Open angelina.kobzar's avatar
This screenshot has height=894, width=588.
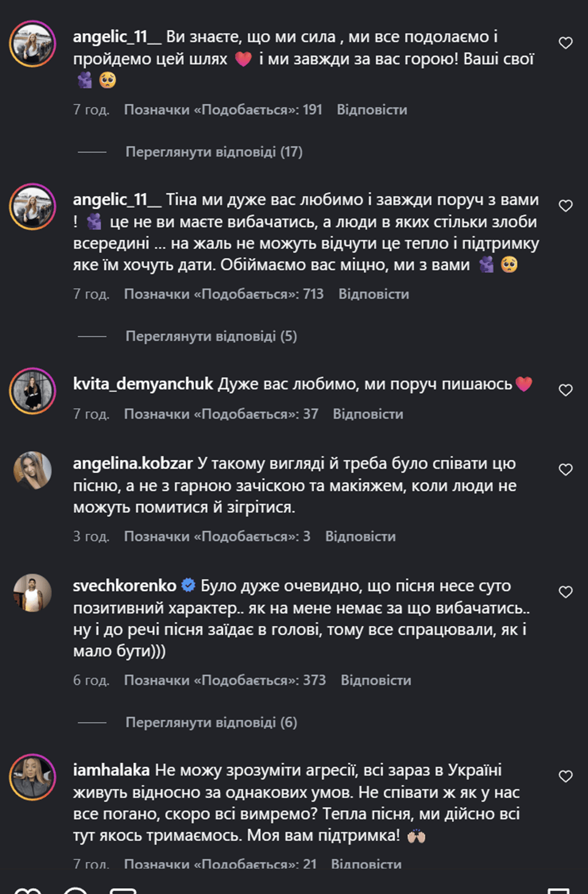(x=32, y=471)
